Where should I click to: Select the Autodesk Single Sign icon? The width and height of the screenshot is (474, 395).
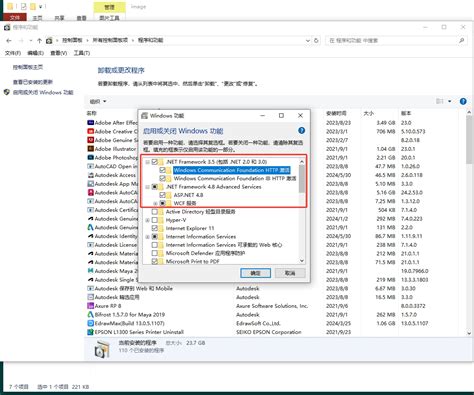pyautogui.click(x=90, y=280)
